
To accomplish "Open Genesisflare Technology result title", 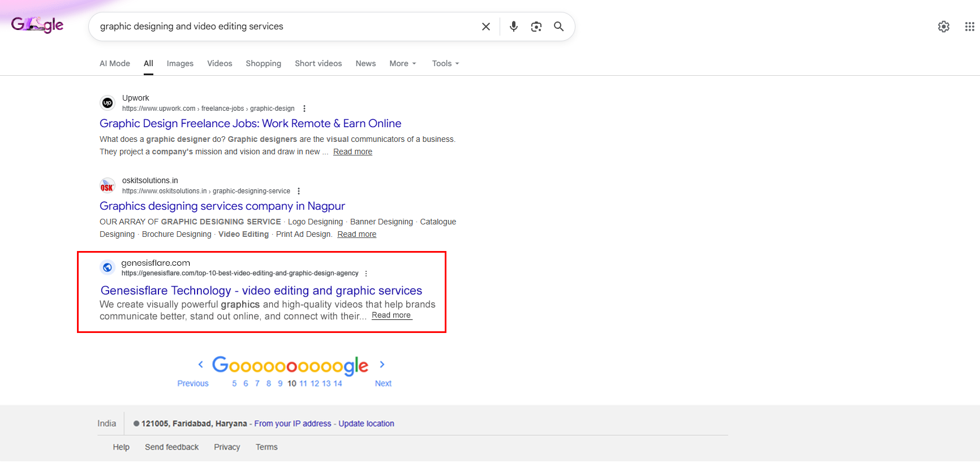I will (261, 291).
